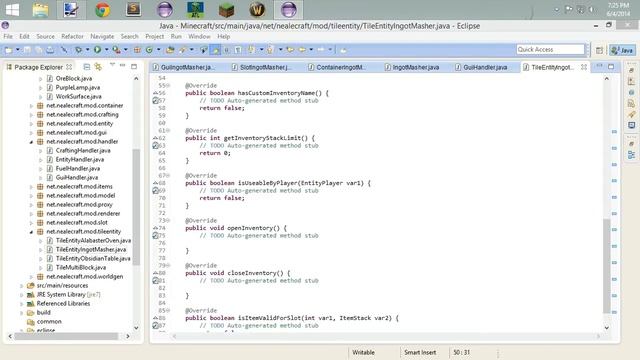This screenshot has height=360, width=640.
Task: Jump to Next Annotation icon
Action: pos(251,50)
